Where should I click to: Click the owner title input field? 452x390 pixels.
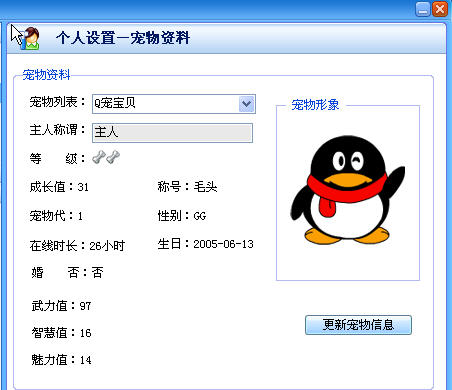tap(172, 133)
